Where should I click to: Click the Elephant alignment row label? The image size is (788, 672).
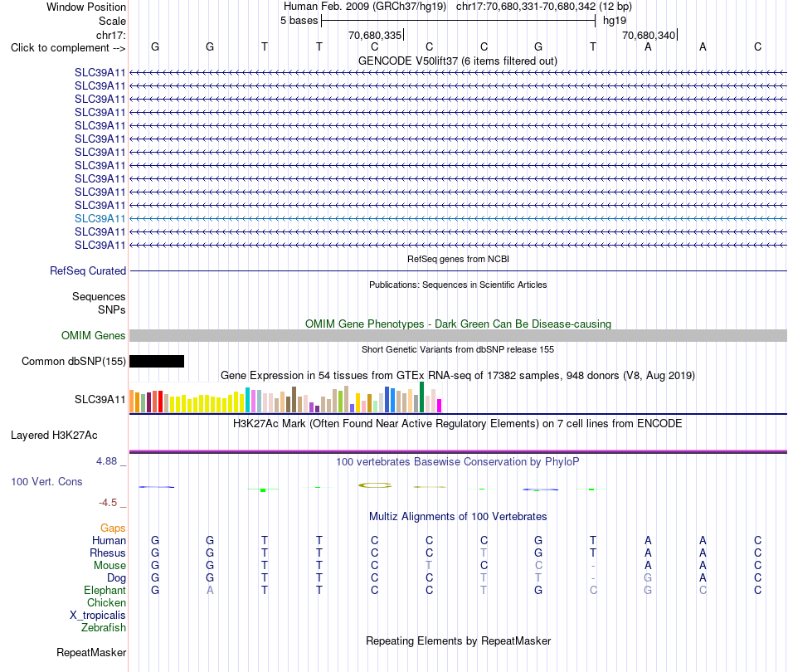click(x=105, y=590)
